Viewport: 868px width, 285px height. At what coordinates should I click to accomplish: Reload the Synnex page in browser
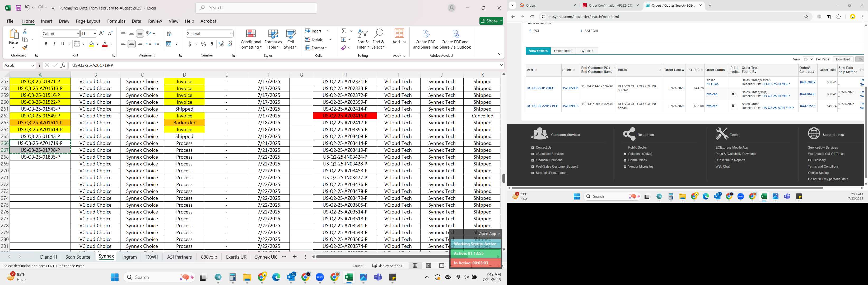(532, 16)
